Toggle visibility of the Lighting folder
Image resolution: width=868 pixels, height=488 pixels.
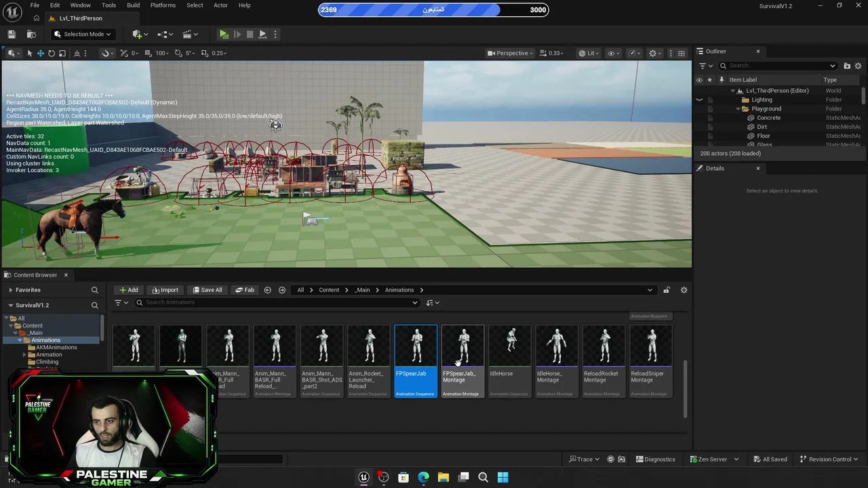(699, 100)
